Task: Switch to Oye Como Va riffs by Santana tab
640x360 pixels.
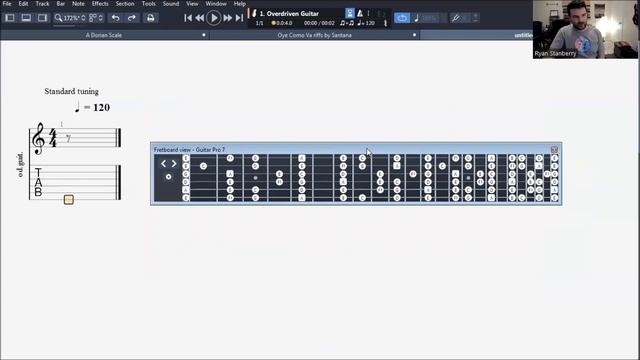Action: click(x=314, y=35)
